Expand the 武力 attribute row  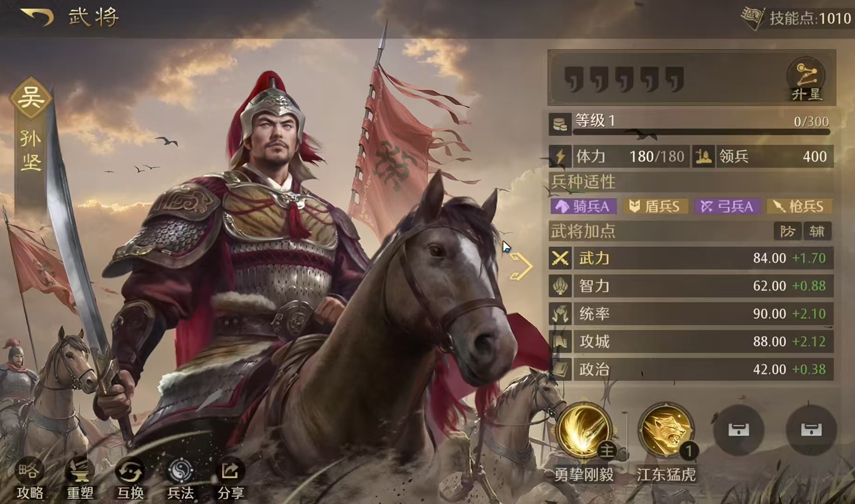690,258
